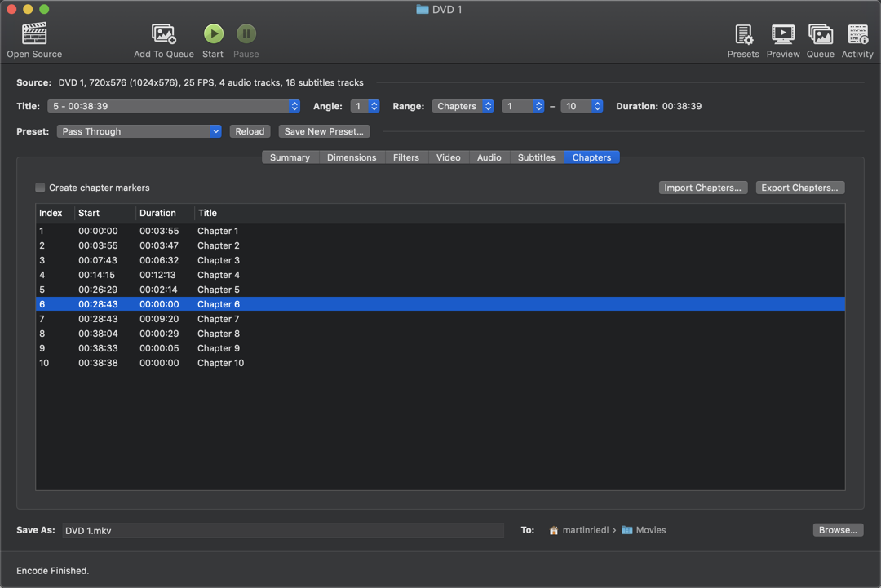The width and height of the screenshot is (881, 588).
Task: Open a new source with Open Source
Action: [33, 37]
